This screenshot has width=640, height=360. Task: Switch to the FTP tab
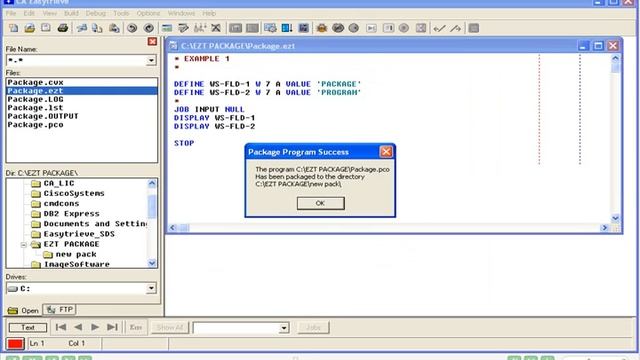click(60, 310)
